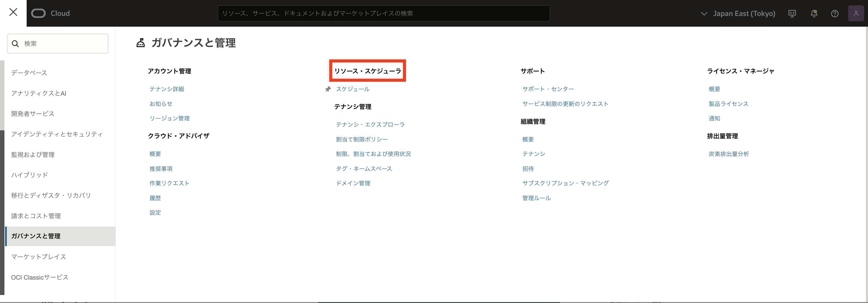
Task: Select 移行とディザスタ・リカバリ in side menu
Action: [x=51, y=195]
